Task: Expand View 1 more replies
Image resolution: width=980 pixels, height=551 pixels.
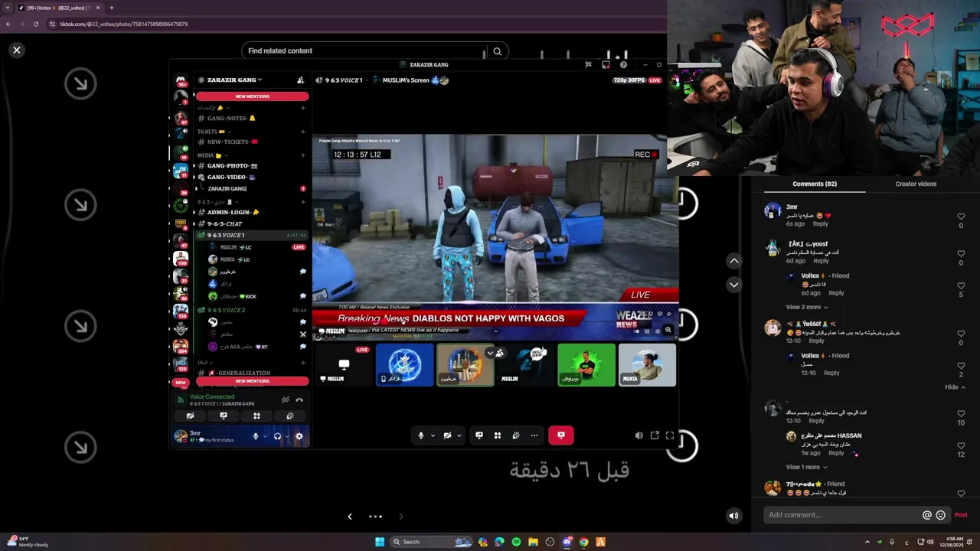Action: tap(806, 467)
